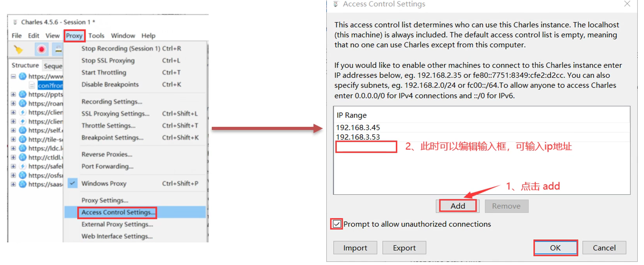The width and height of the screenshot is (644, 265).
Task: Click the Cancel button
Action: click(604, 248)
